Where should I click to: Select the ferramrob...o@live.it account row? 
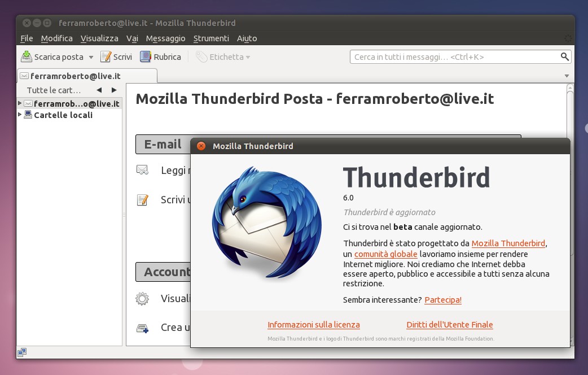tap(70, 103)
